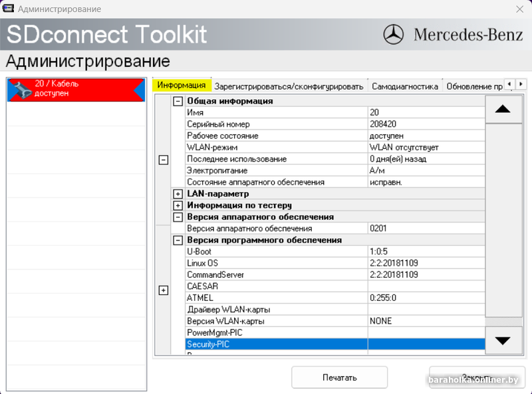
Task: Select the Рабочее состояние row
Action: [335, 136]
